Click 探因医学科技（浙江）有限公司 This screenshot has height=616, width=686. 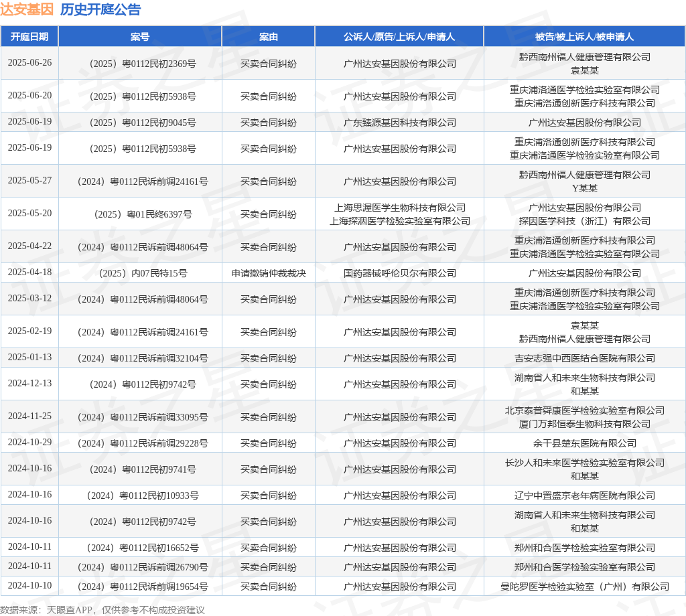(584, 221)
